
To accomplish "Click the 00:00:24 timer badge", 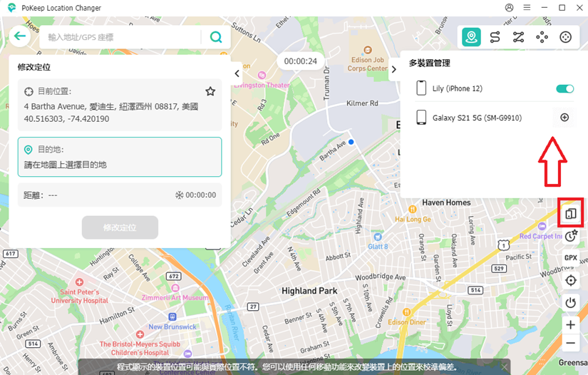I will (x=300, y=61).
